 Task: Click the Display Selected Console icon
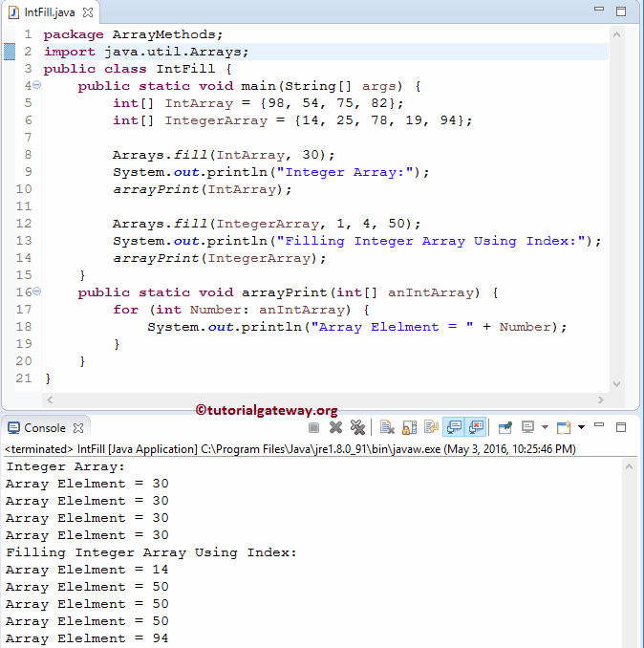click(527, 427)
